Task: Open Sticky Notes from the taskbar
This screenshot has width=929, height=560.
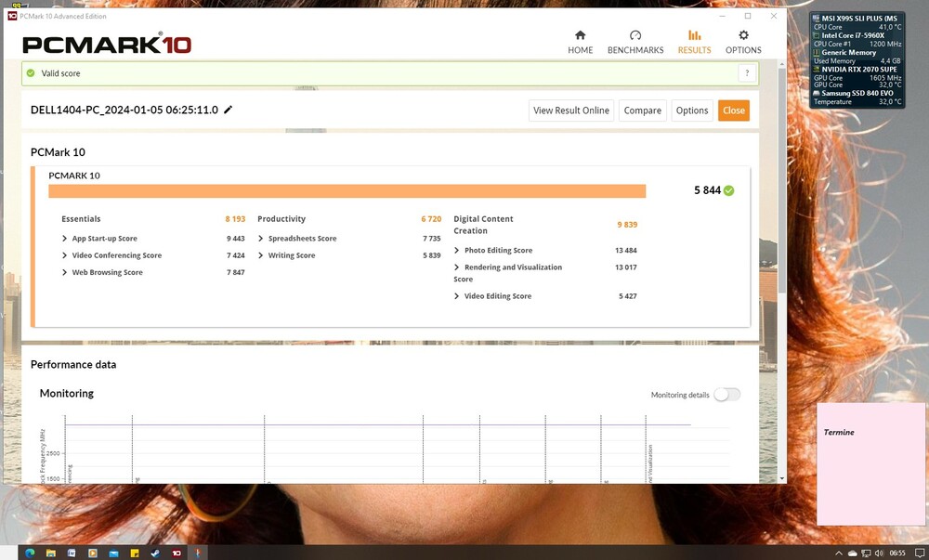Action: (x=135, y=553)
